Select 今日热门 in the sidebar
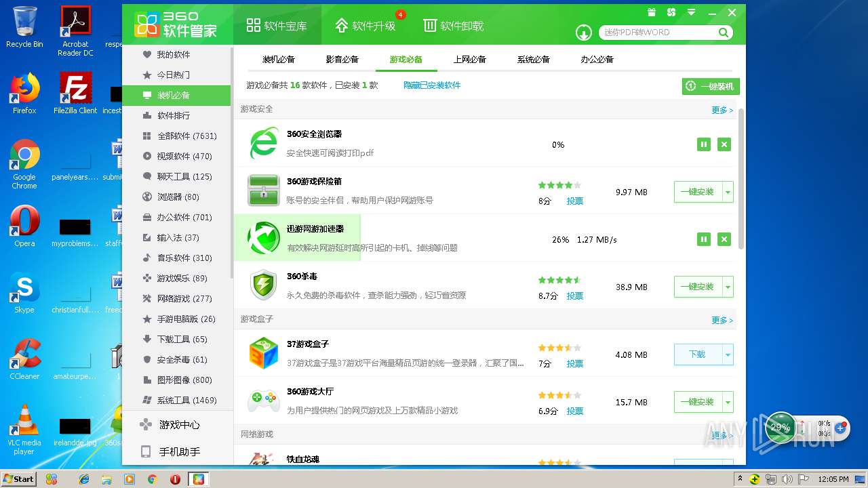This screenshot has width=868, height=488. (176, 75)
